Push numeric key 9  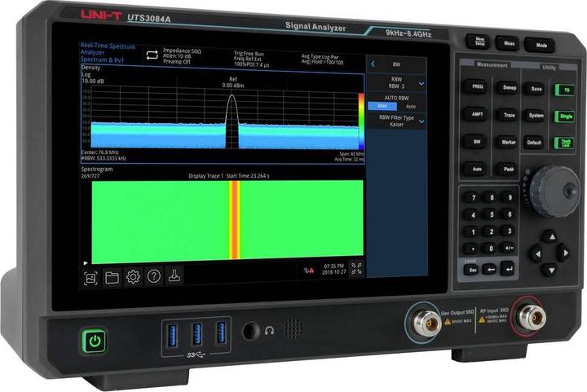coord(510,196)
